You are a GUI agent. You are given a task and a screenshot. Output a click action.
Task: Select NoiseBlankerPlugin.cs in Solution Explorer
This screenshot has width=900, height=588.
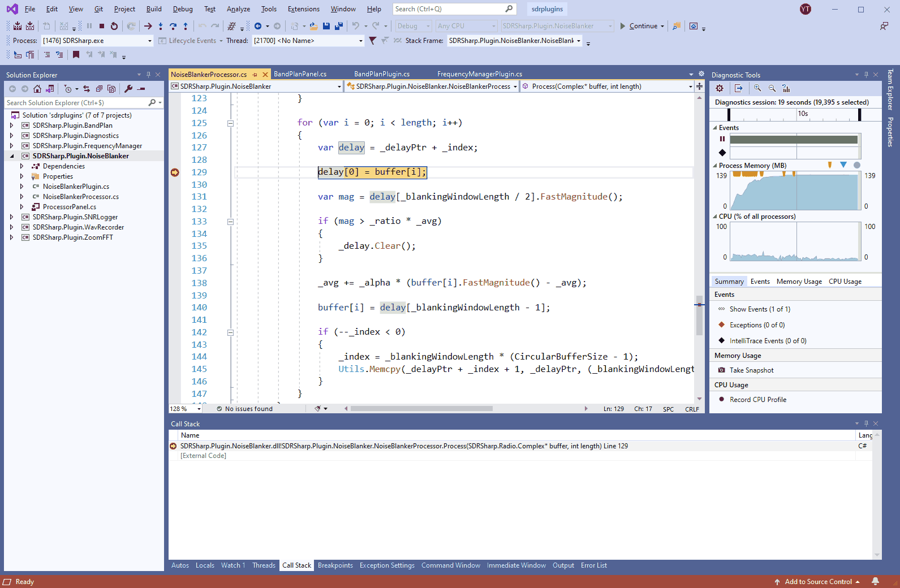click(76, 187)
